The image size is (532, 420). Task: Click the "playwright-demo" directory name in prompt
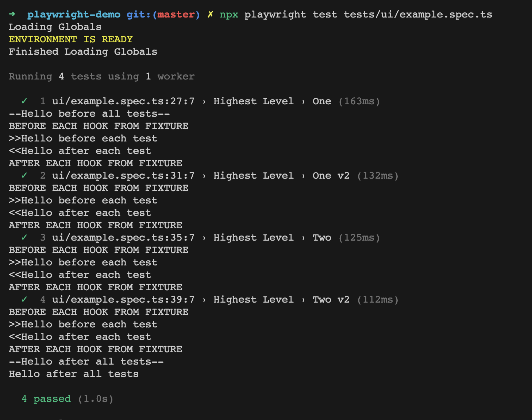tap(74, 14)
